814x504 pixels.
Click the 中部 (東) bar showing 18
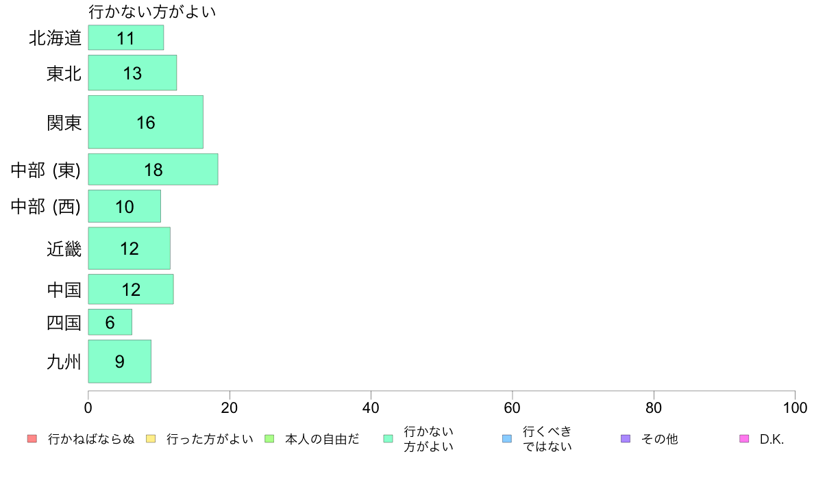tap(153, 169)
